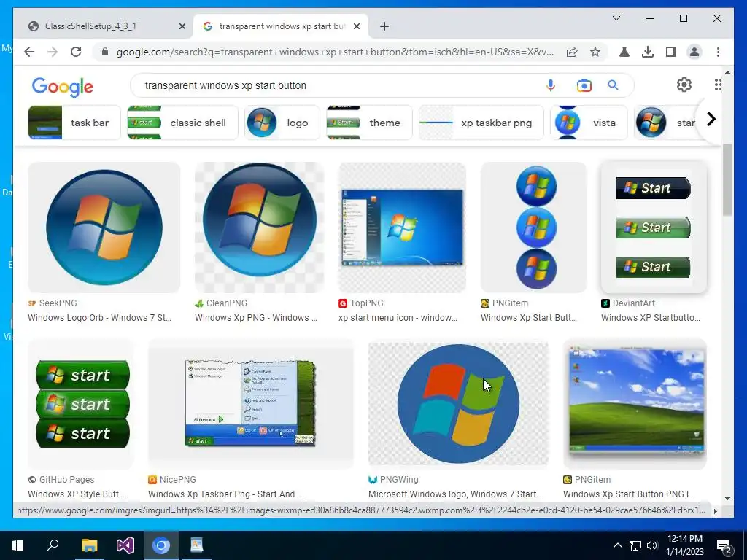747x560 pixels.
Task: Open 'xp start menu icon - window...' link
Action: [x=398, y=318]
